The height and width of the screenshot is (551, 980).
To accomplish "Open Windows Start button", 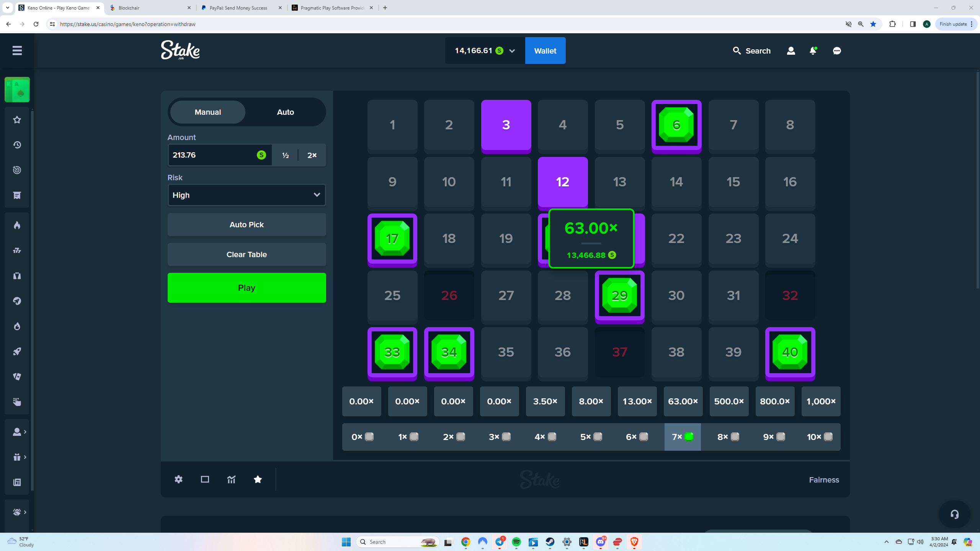I will coord(346,542).
